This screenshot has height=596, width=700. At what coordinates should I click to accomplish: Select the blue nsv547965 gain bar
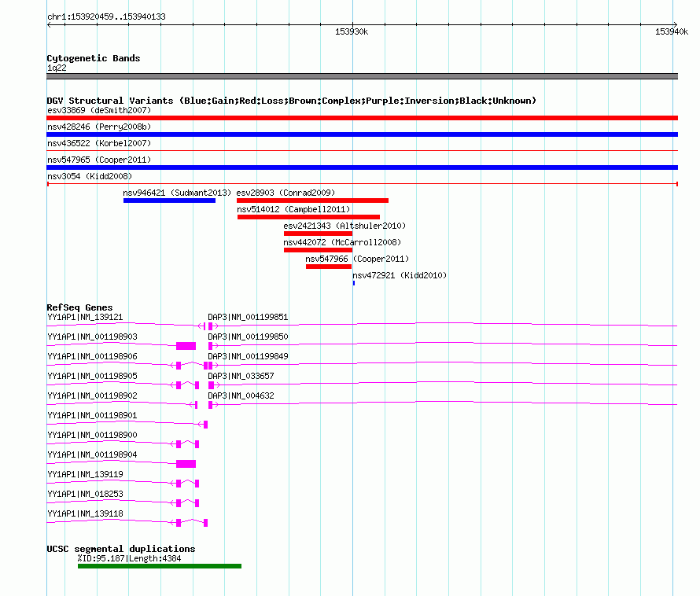[362, 167]
